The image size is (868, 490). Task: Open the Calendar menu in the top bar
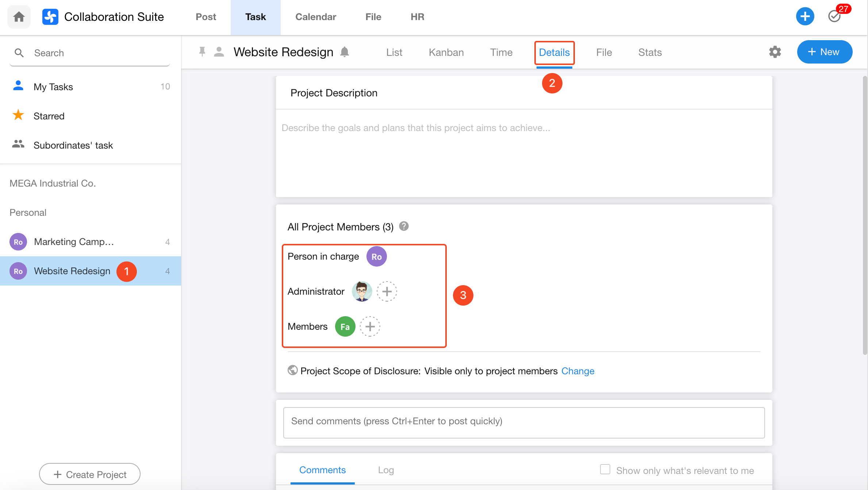tap(315, 17)
